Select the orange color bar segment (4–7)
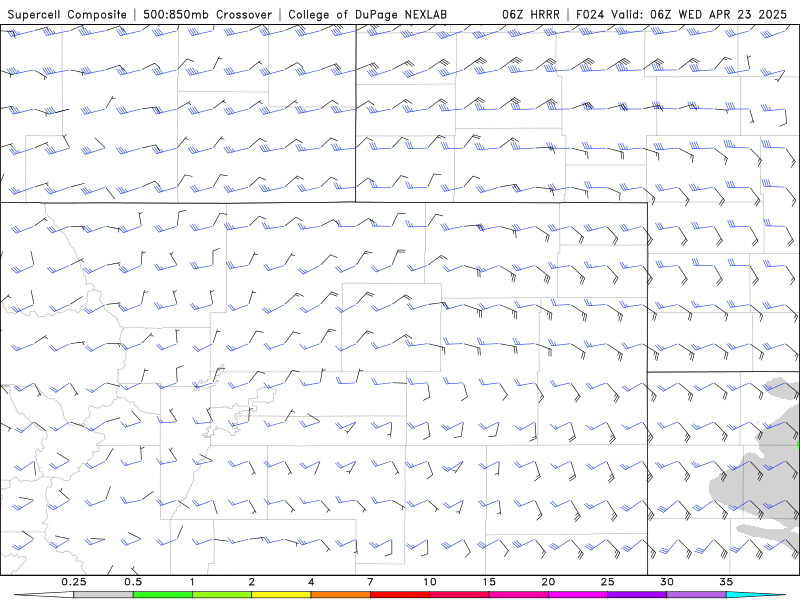The image size is (800, 600). (340, 595)
